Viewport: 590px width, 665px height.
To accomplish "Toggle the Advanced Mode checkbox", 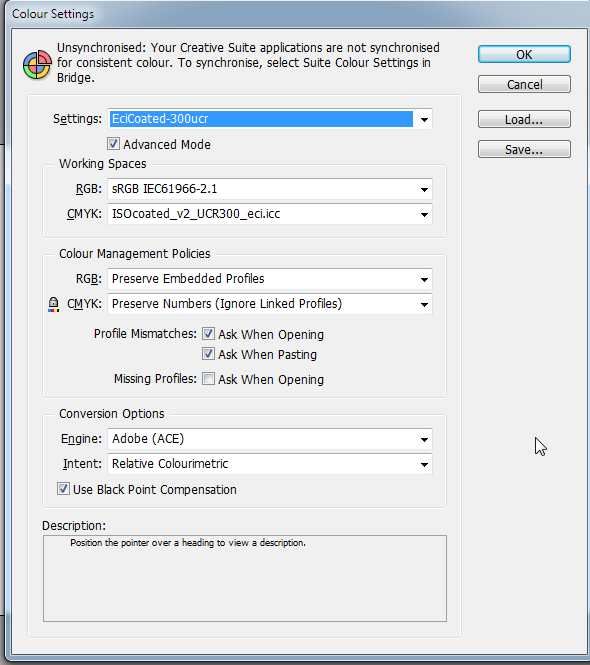I will point(113,144).
